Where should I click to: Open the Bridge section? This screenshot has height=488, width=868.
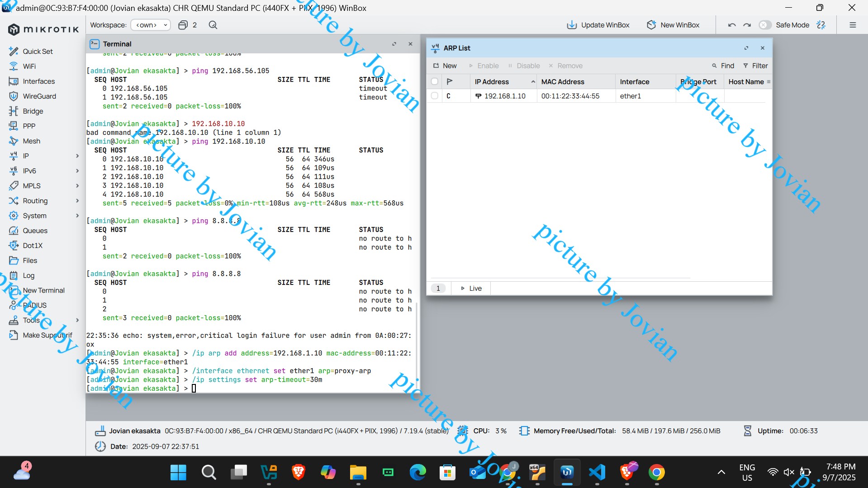point(33,111)
